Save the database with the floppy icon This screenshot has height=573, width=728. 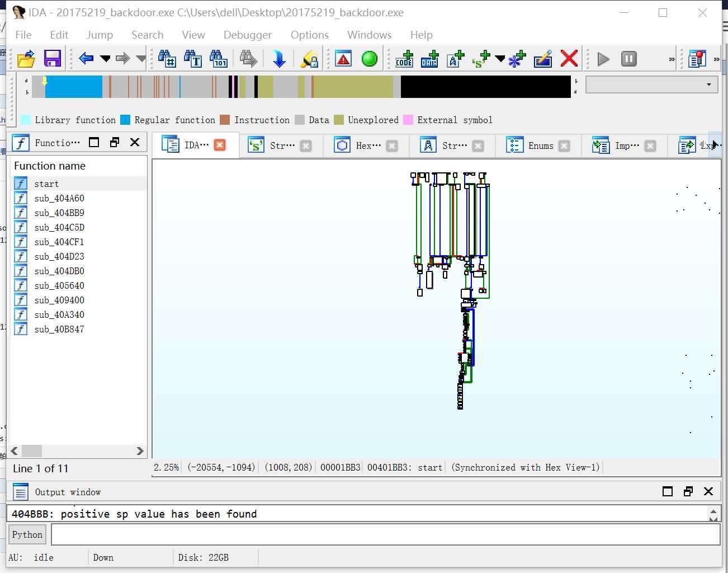coord(53,59)
